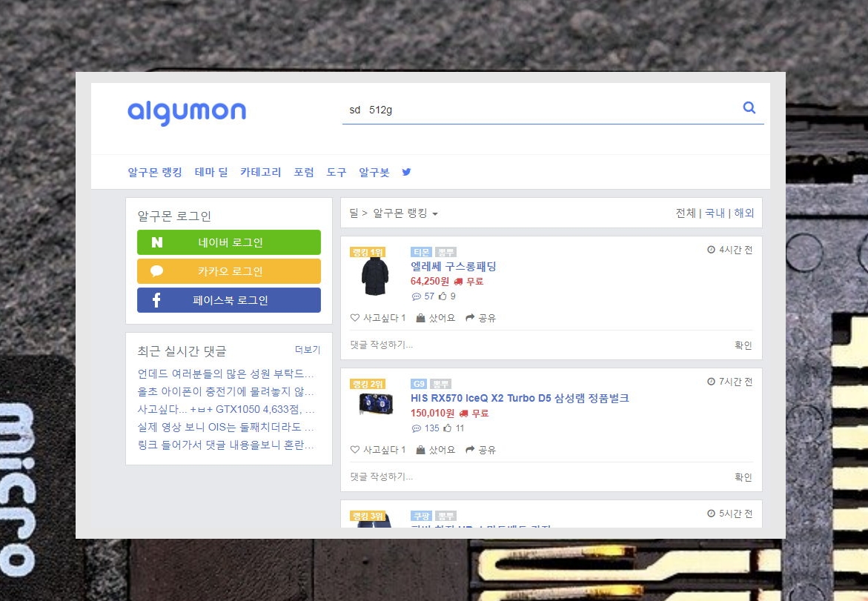Click the 64,250원 price text
The image size is (868, 601).
point(430,281)
